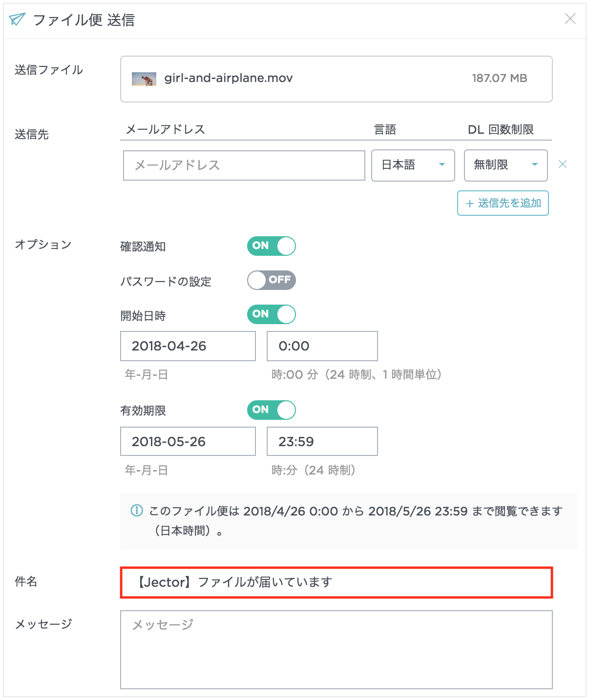Click the 送信先を追加 button
This screenshot has height=700, width=589.
coord(503,203)
